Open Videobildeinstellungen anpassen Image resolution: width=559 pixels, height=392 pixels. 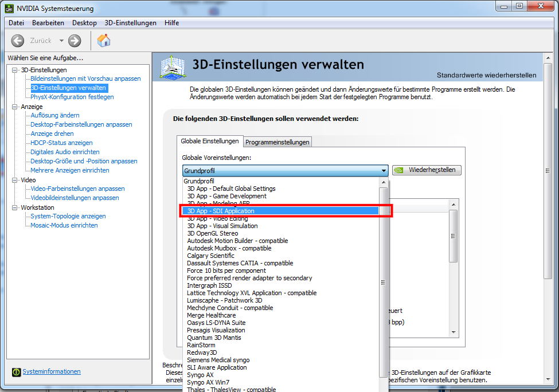[x=75, y=198]
